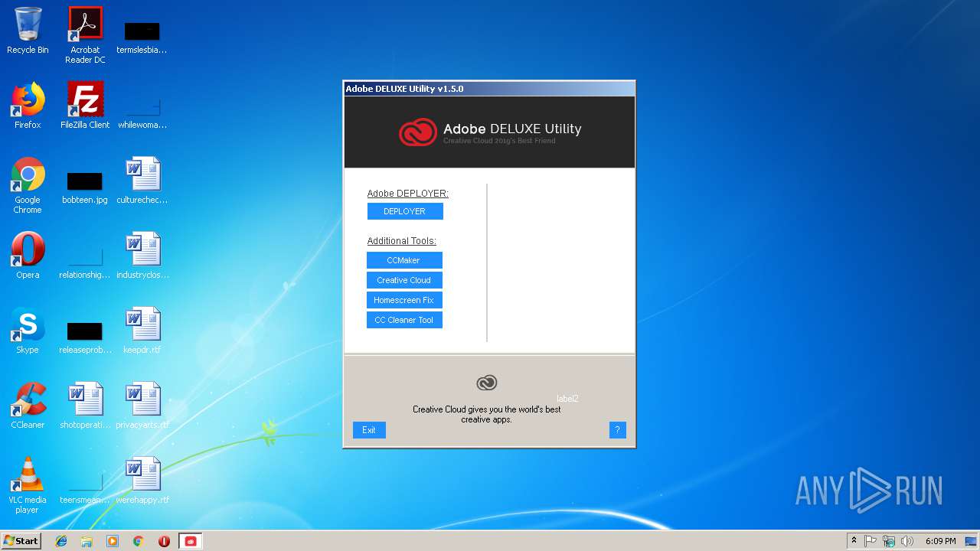This screenshot has height=551, width=980.
Task: Open Action Center flag tray icon
Action: pyautogui.click(x=871, y=541)
